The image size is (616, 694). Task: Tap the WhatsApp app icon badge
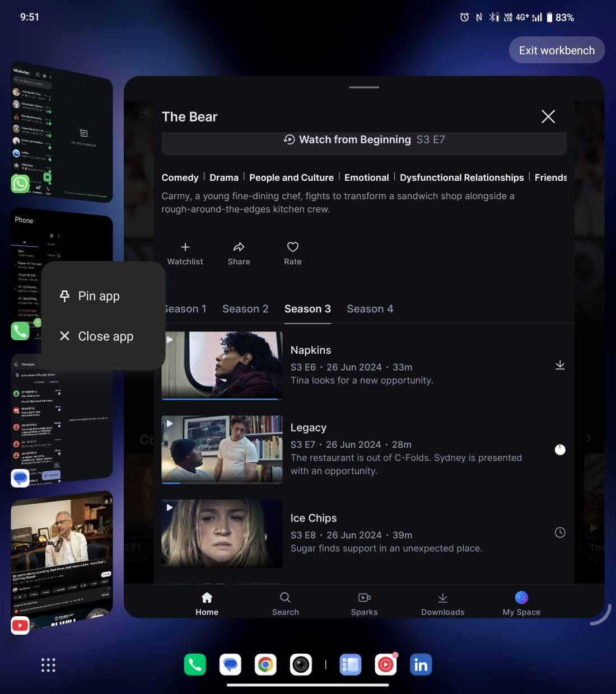pos(20,184)
